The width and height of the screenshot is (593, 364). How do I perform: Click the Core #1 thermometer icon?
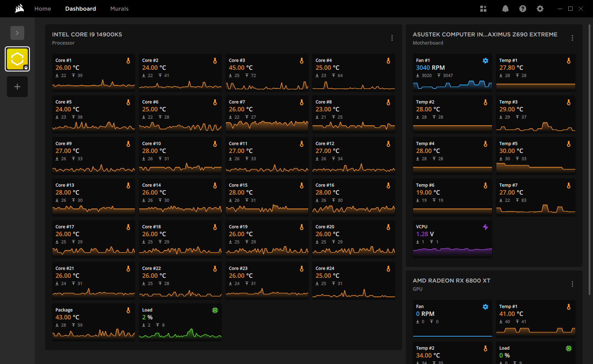pos(128,61)
